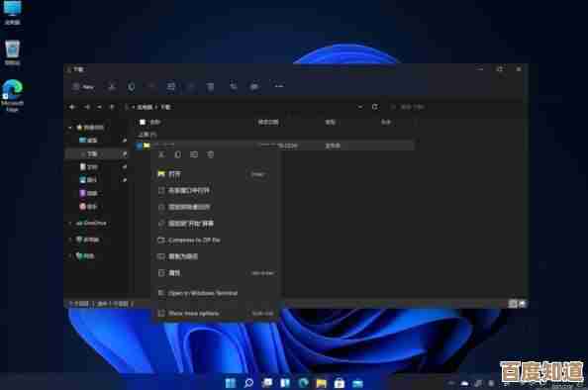The height and width of the screenshot is (390, 588).
Task: Toggle the select-all checkbox in column header
Action: [x=143, y=123]
